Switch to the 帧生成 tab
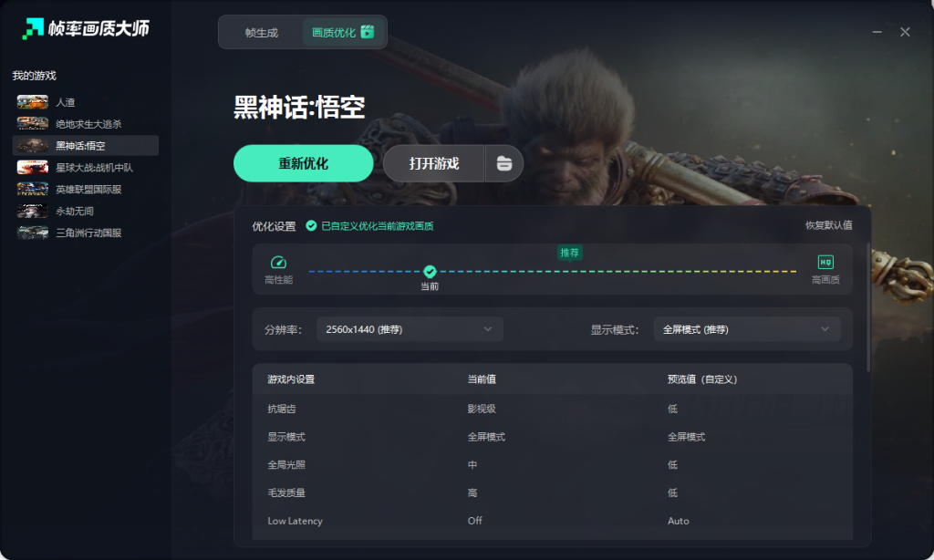 point(262,33)
